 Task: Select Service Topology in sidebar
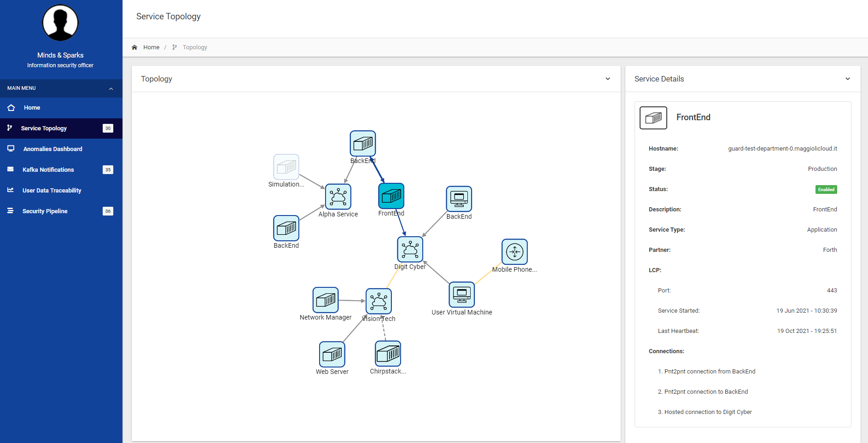pos(61,128)
